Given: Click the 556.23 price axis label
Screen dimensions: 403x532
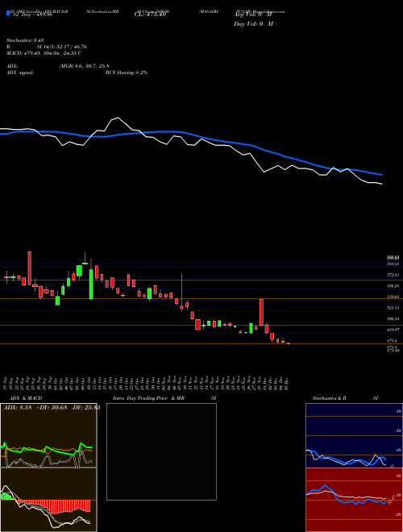Looking at the screenshot, I should 393,286.
